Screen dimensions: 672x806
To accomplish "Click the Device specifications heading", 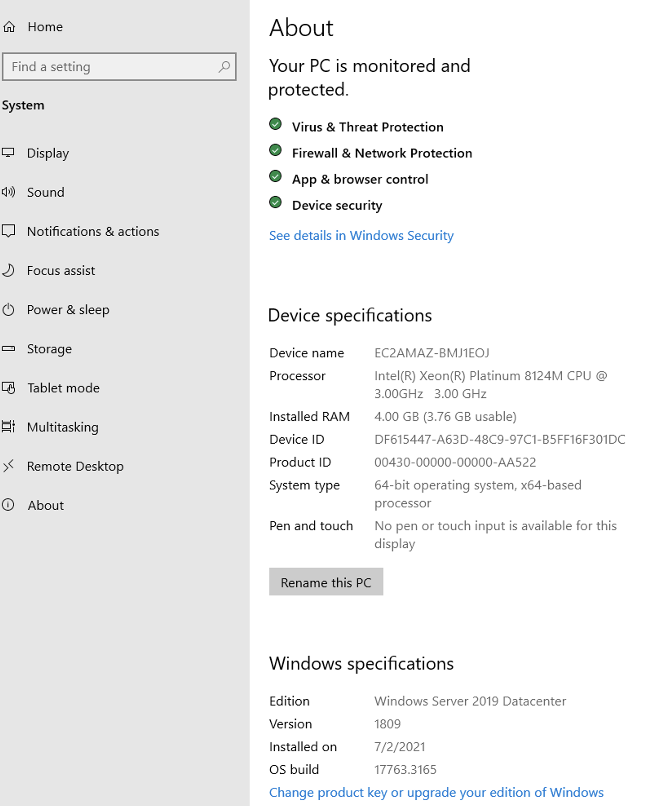I will (x=350, y=315).
